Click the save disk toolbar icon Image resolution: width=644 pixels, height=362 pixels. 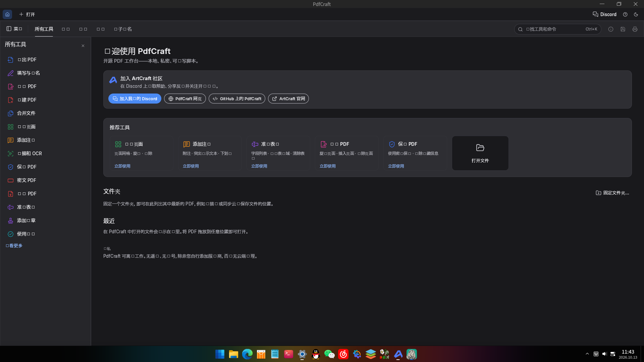click(x=623, y=29)
